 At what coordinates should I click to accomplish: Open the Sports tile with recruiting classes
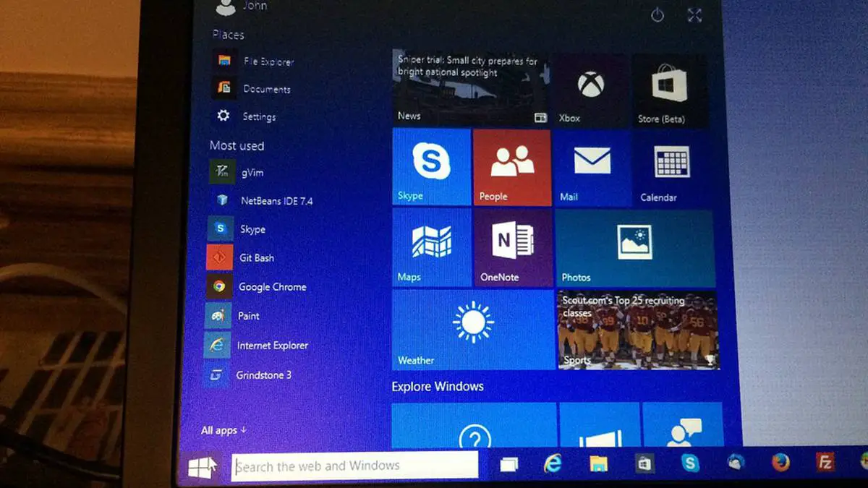pyautogui.click(x=638, y=330)
